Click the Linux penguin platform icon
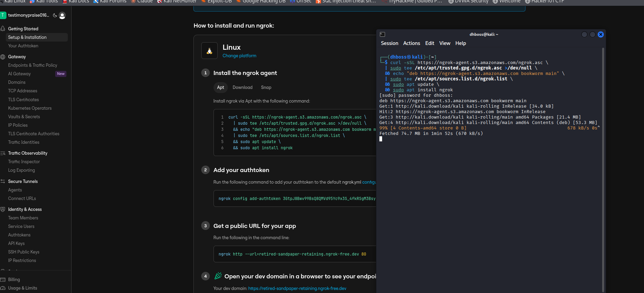644x293 pixels. [x=209, y=51]
